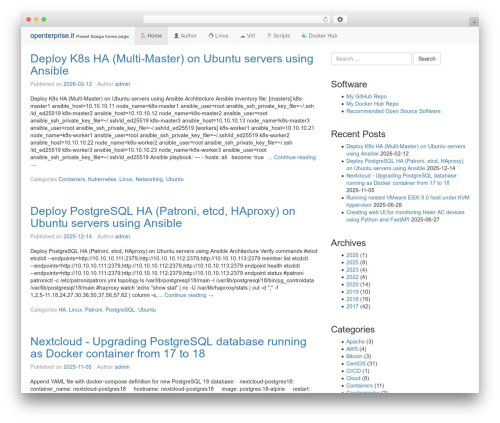Open the Deploy K8s HA post title
Image resolution: width=500 pixels, height=423 pixels.
pos(172,65)
